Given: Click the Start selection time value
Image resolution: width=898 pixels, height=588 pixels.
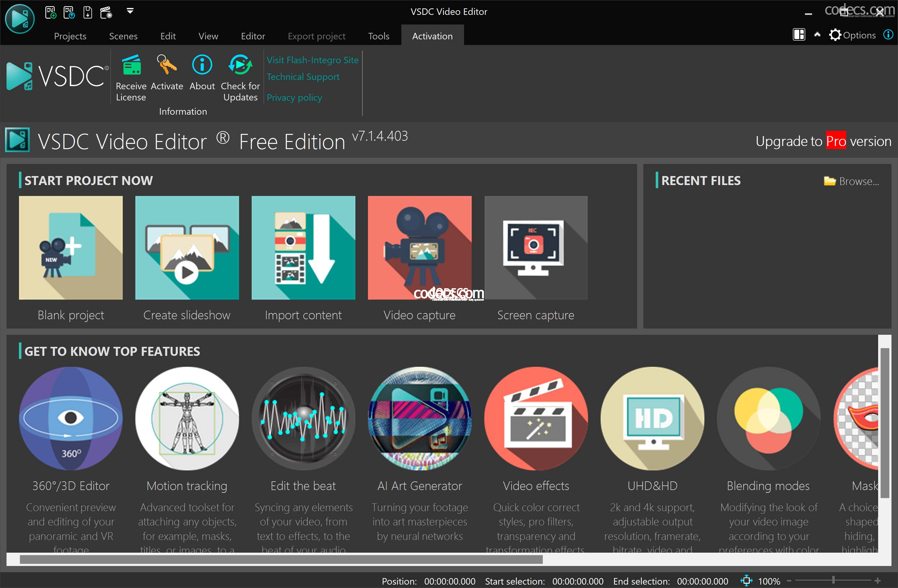Looking at the screenshot, I should point(578,581).
